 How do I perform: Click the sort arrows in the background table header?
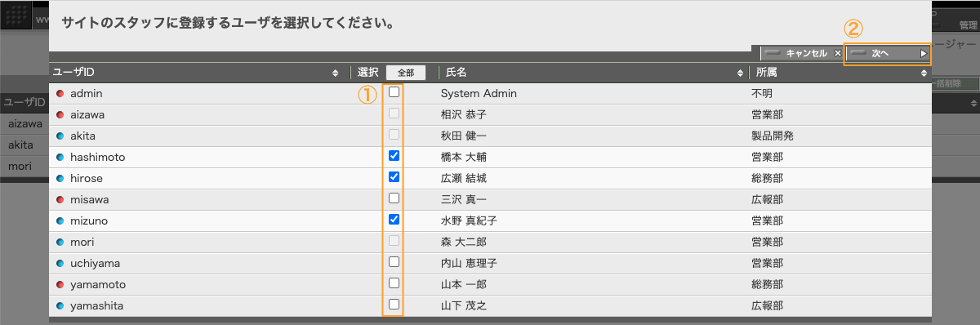point(974,103)
